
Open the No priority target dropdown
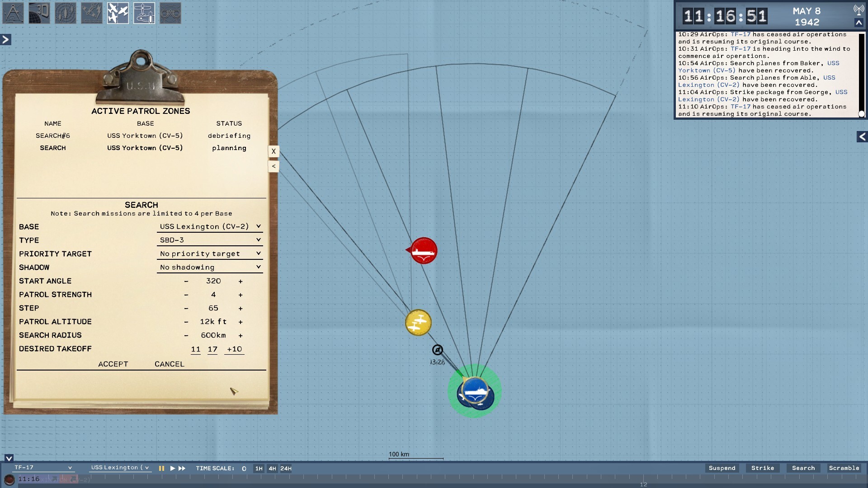click(x=210, y=253)
